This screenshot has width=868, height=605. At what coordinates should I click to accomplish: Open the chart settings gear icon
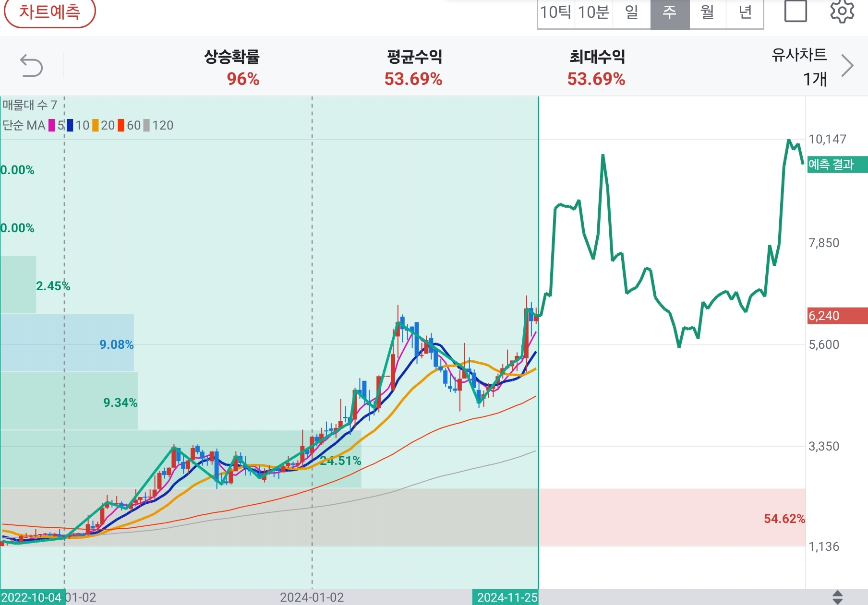(x=842, y=11)
